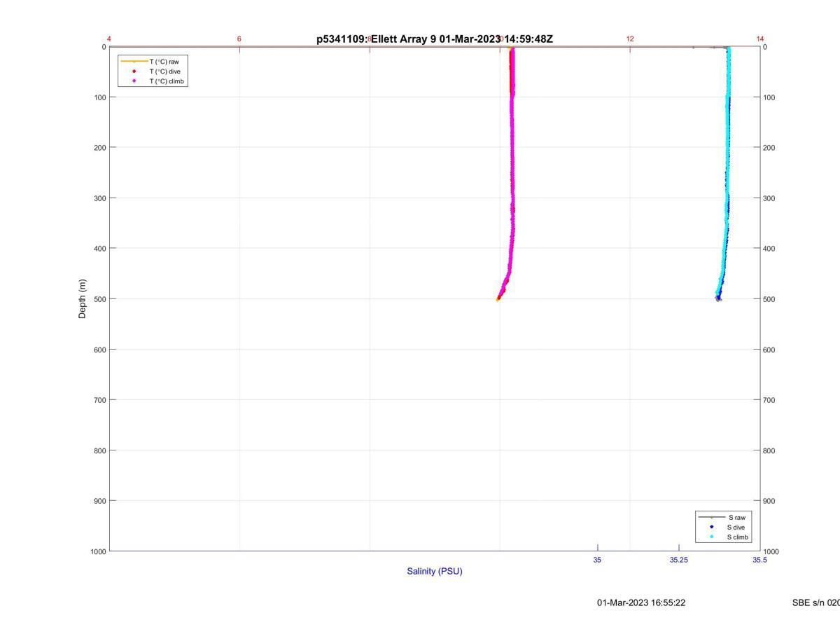Click the left depth axis label '100'

click(100, 97)
